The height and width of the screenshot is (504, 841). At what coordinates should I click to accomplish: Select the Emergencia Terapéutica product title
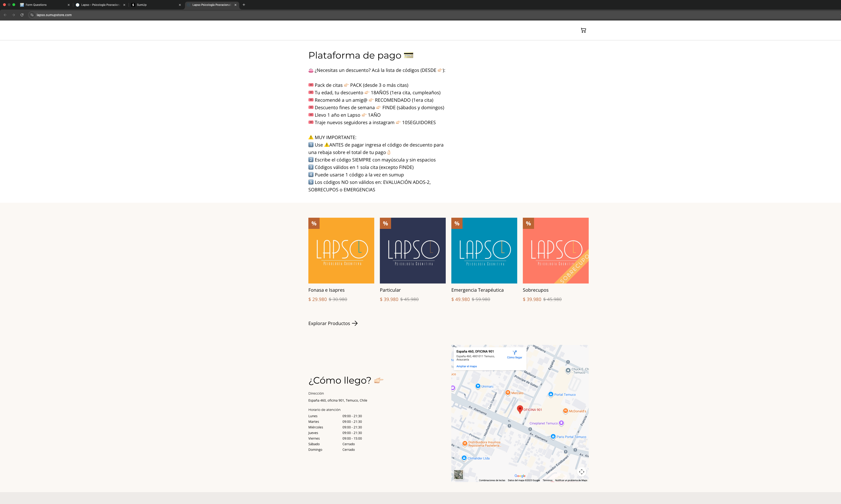[x=477, y=290]
